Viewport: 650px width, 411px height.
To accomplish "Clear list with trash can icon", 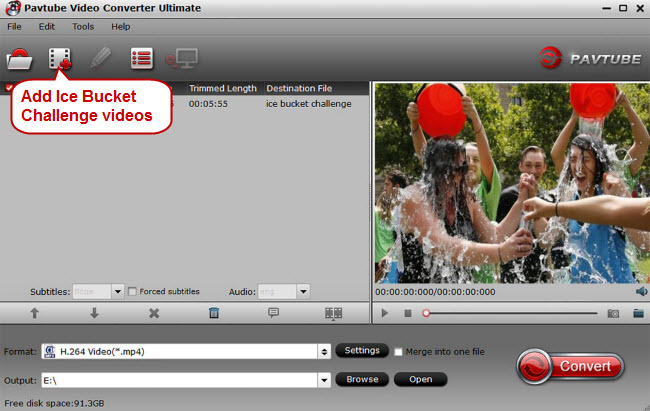I will 214,313.
